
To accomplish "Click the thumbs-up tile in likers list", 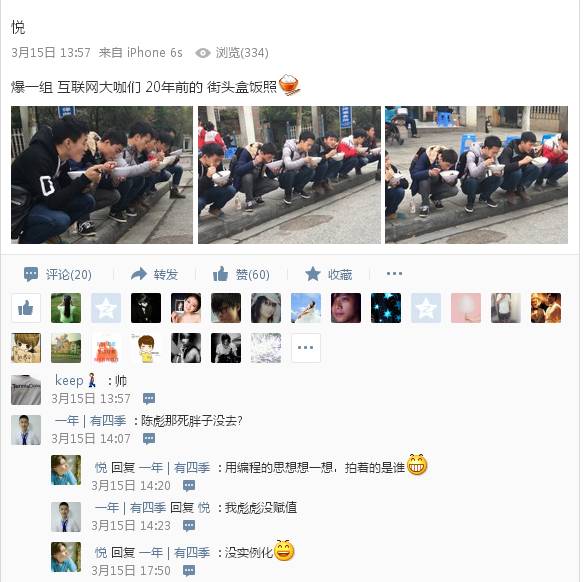I will (26, 308).
